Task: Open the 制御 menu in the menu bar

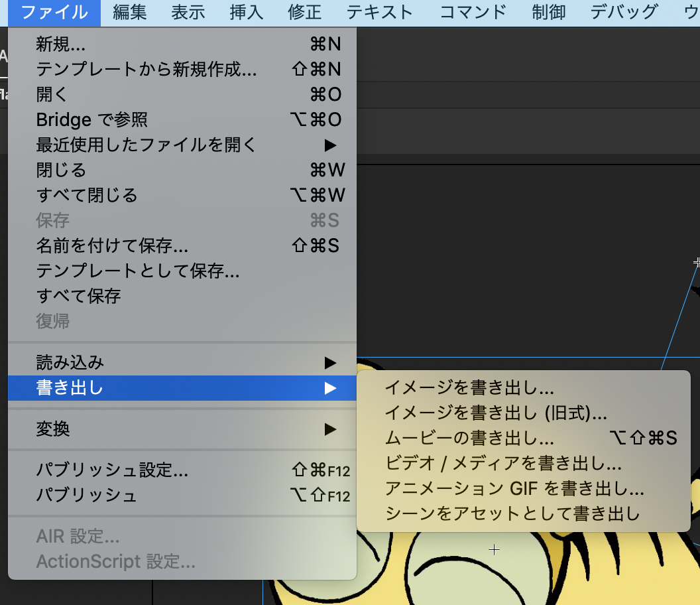Action: (x=548, y=12)
